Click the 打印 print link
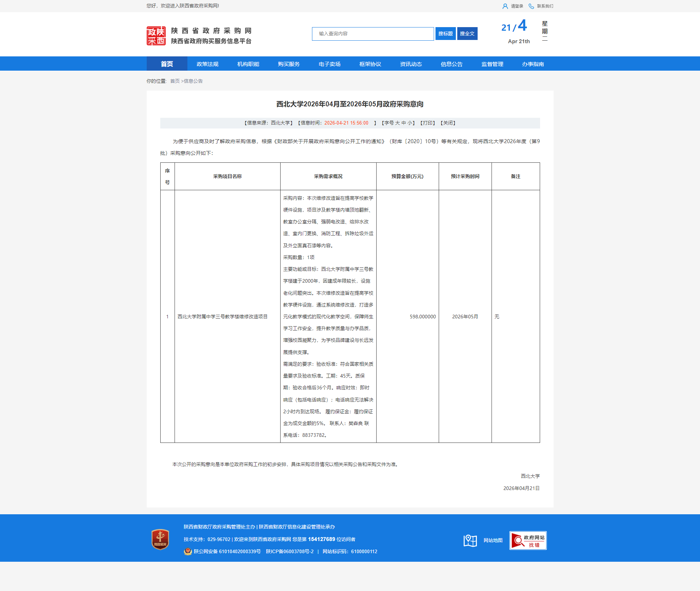Viewport: 700px width, 591px height. tap(428, 123)
